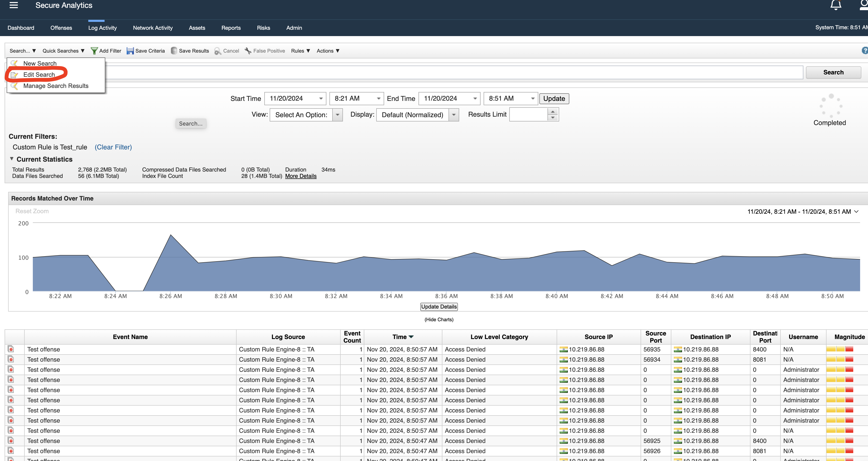Open event details icon for 56934 row
The width and height of the screenshot is (868, 461).
click(x=11, y=359)
